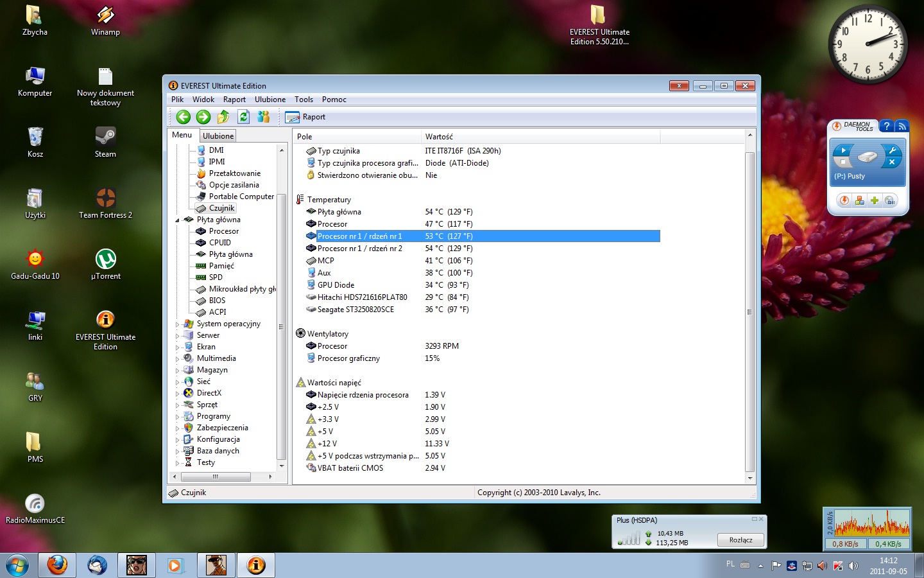The width and height of the screenshot is (924, 578).
Task: Open the Ulubione menu in the menu bar
Action: coord(270,100)
